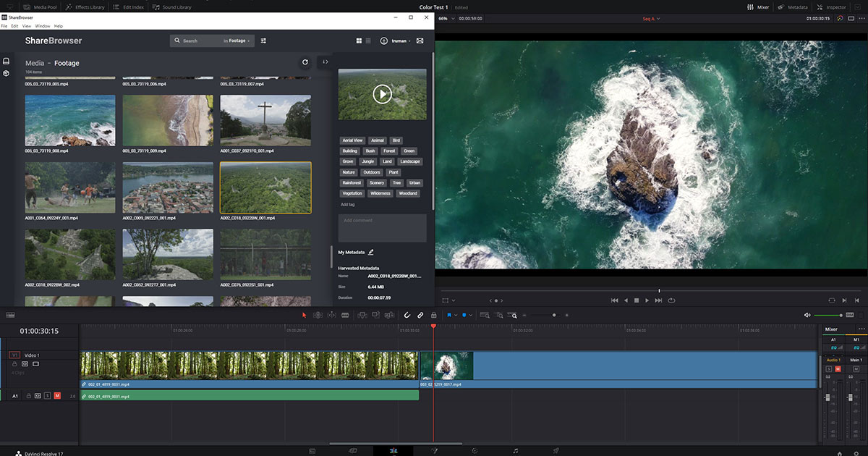Open the Sound Library panel

coord(171,7)
